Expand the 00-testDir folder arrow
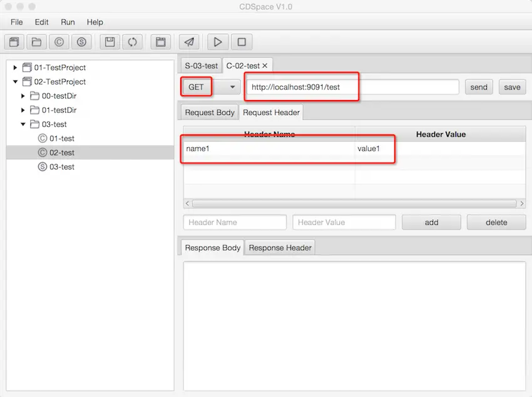 coord(23,96)
